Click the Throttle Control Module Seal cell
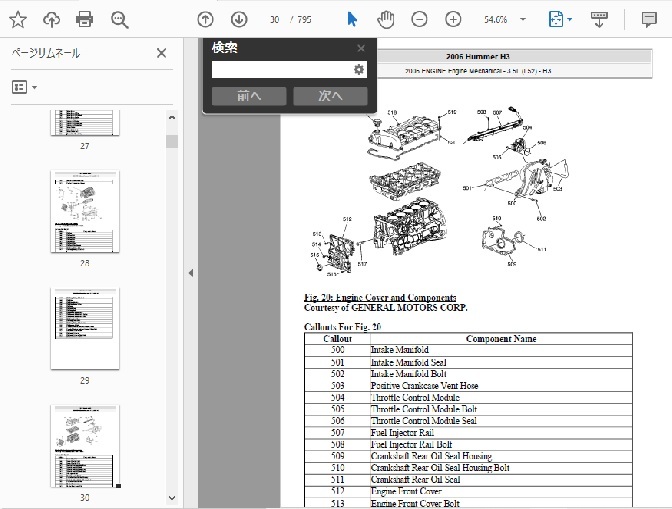This screenshot has height=509, width=672. point(501,421)
